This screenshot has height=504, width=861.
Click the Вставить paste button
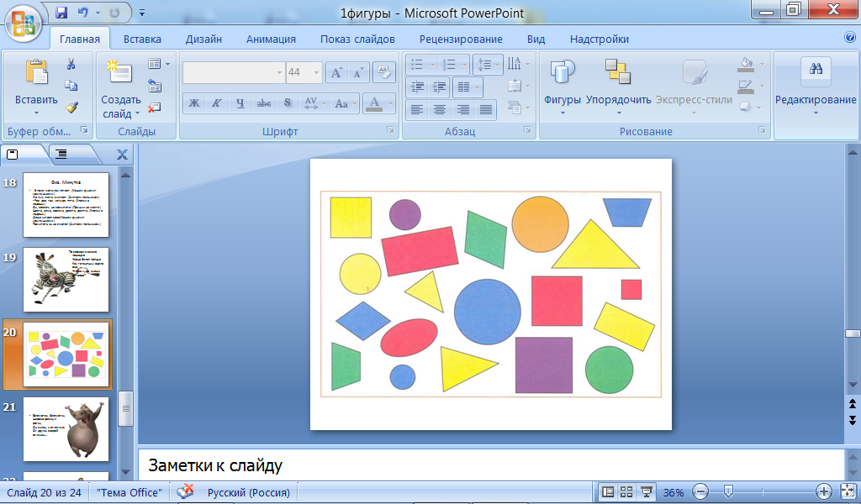pos(36,87)
